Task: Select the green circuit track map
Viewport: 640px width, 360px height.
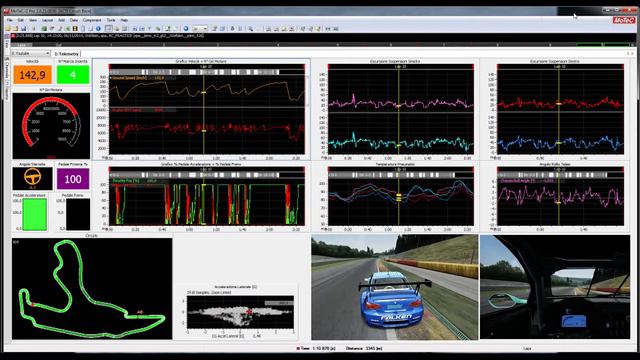Action: 92,289
